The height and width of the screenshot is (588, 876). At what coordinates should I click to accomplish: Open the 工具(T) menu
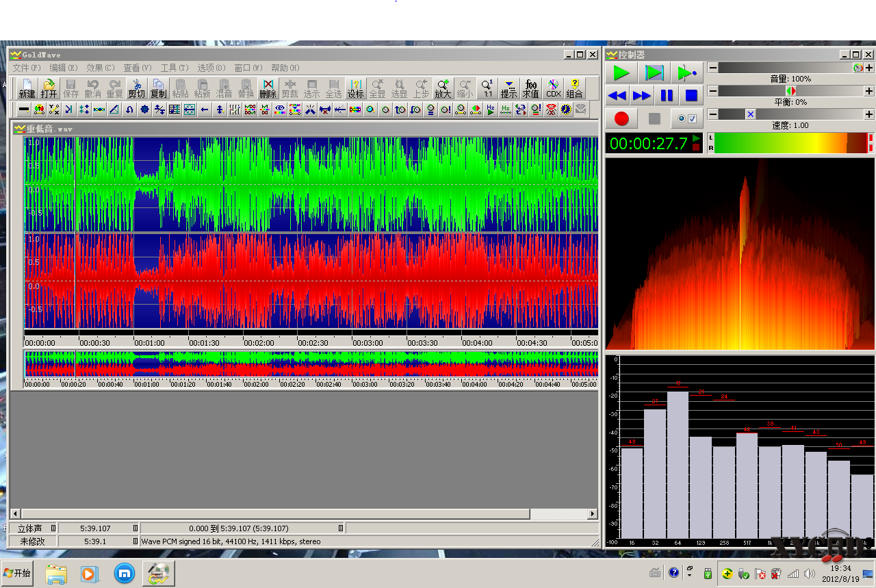pos(175,68)
